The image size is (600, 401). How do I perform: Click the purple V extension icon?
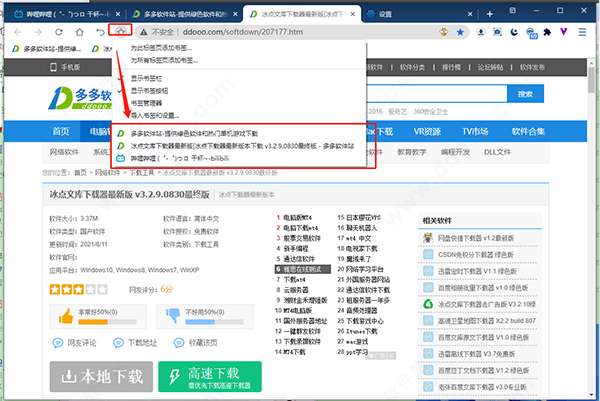[563, 31]
